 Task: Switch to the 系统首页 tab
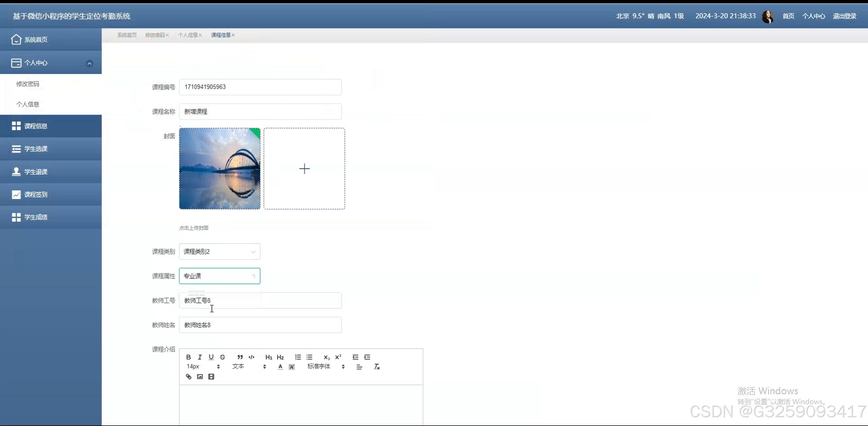pyautogui.click(x=127, y=35)
